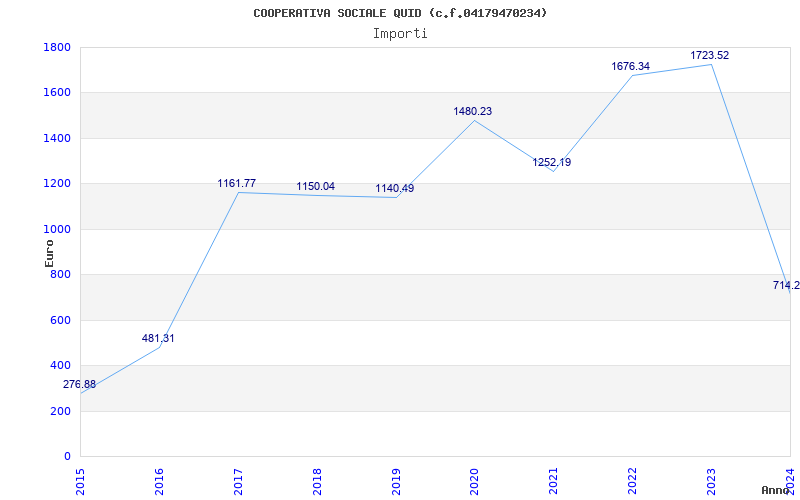
Task: Click y-axis tick 1600
Action: coord(57,93)
